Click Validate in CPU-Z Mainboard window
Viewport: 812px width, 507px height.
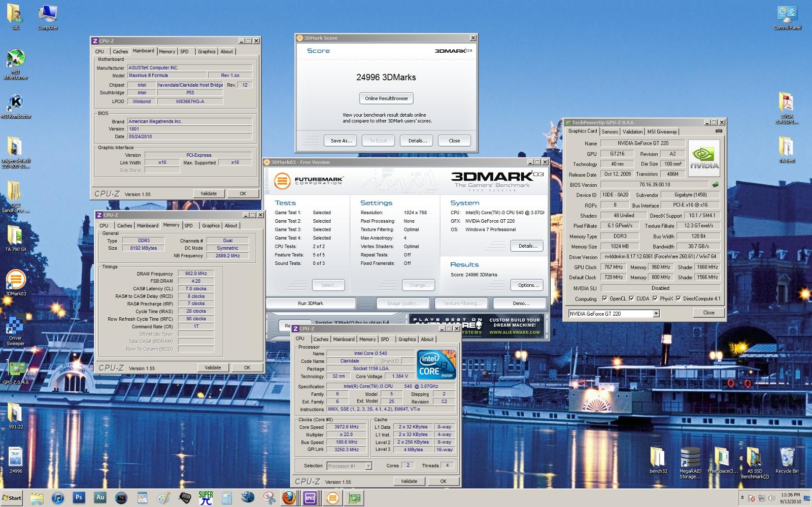pyautogui.click(x=208, y=193)
